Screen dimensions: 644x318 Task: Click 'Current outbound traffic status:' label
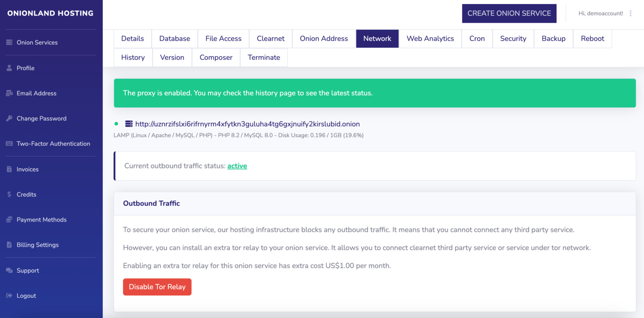tap(175, 166)
